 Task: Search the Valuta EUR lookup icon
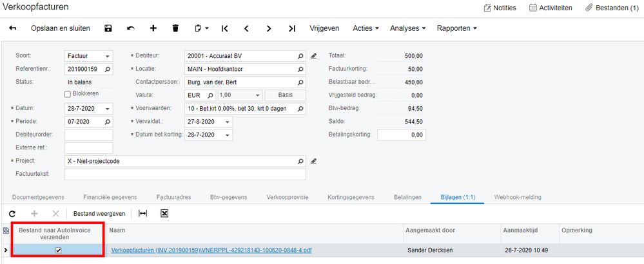(x=210, y=95)
